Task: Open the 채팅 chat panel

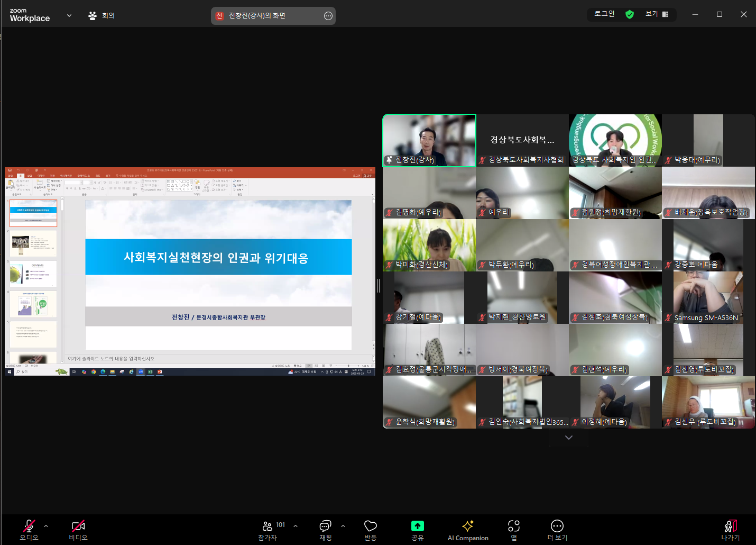Action: (x=325, y=530)
